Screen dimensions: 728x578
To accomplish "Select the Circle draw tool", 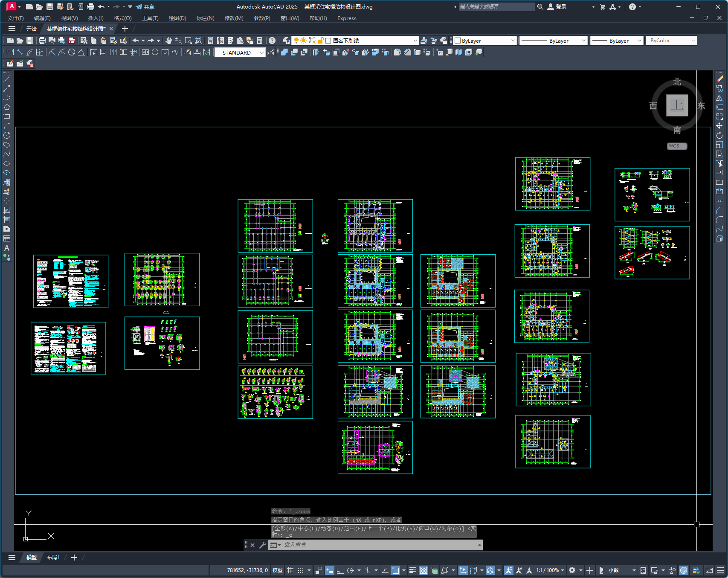I will pos(7,135).
